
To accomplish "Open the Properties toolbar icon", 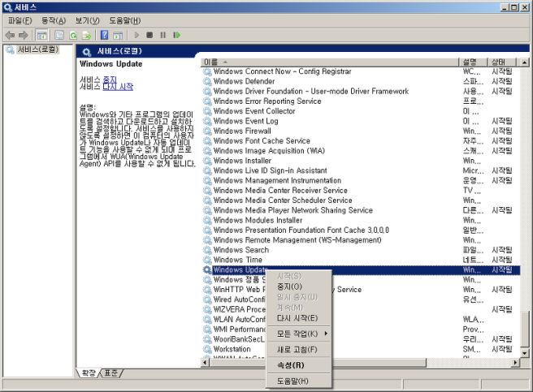I will pos(59,35).
